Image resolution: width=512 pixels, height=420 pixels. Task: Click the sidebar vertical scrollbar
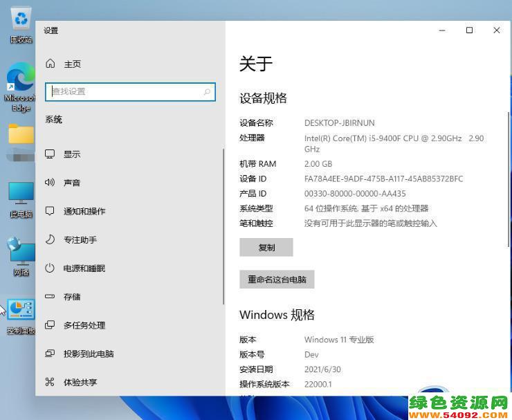(223, 226)
